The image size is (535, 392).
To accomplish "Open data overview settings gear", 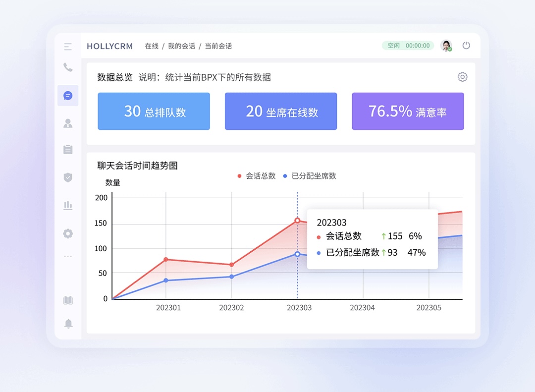I will click(x=462, y=77).
